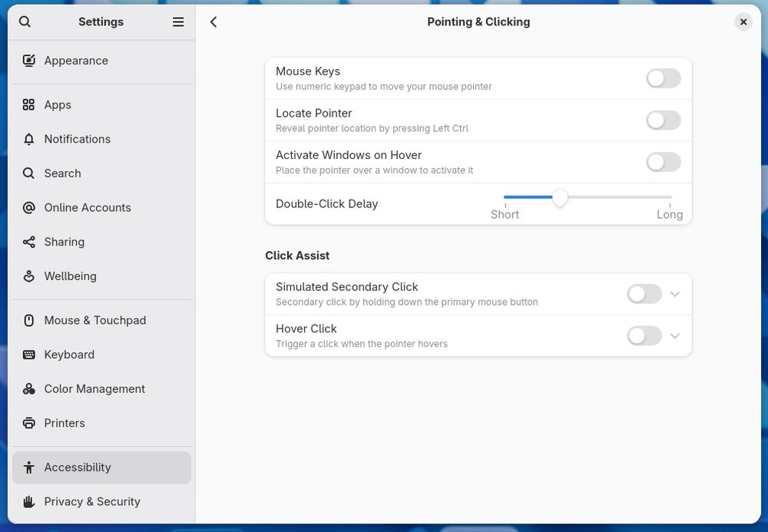Select Wellbeing in sidebar
This screenshot has height=532, width=768.
(x=101, y=276)
